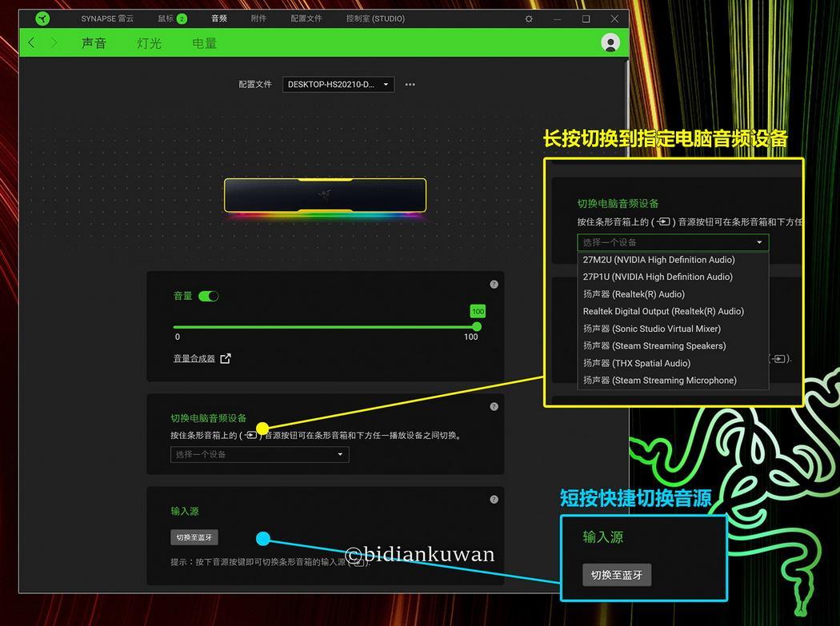840x626 pixels.
Task: Switch to the 音频 tab
Action: pyautogui.click(x=219, y=18)
